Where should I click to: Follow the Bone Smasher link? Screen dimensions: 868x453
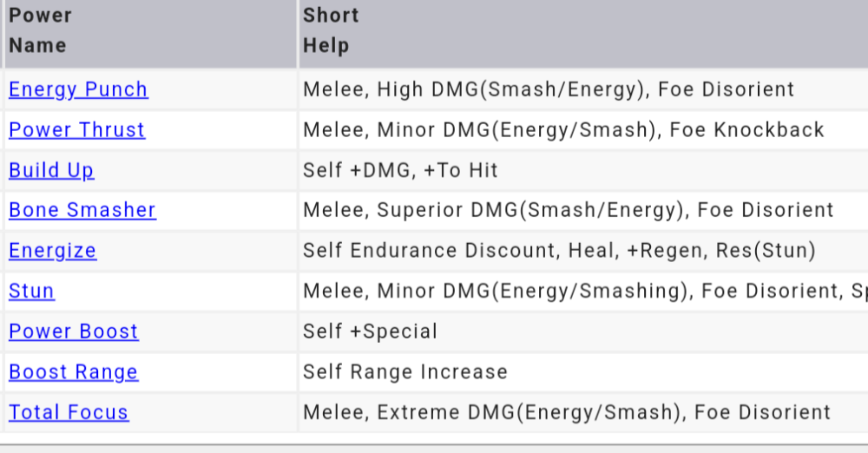pos(82,210)
